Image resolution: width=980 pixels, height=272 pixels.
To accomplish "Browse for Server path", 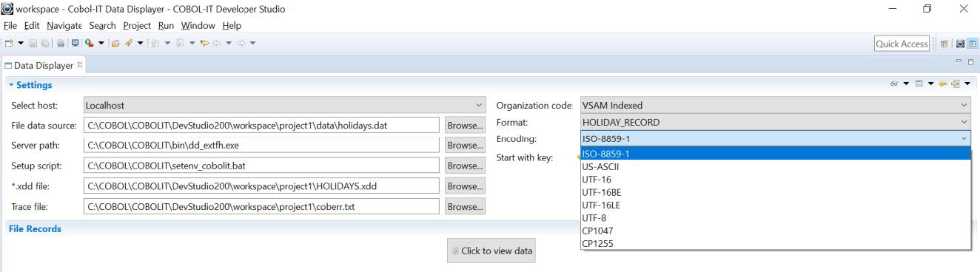I will pyautogui.click(x=465, y=146).
